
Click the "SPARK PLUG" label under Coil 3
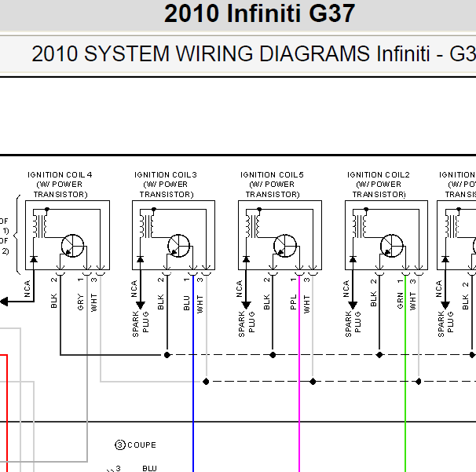point(141,324)
